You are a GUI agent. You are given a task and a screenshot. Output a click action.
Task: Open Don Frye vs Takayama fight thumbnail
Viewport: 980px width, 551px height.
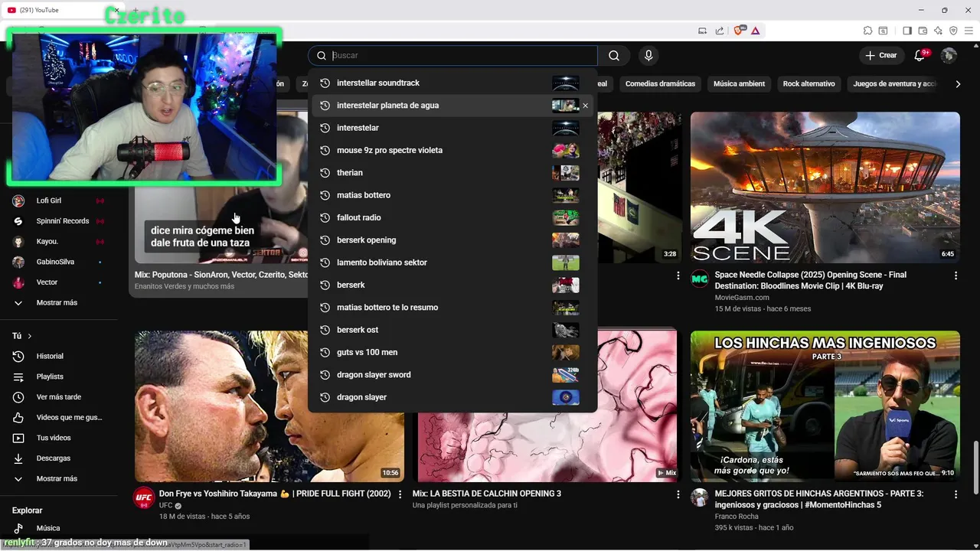click(269, 406)
